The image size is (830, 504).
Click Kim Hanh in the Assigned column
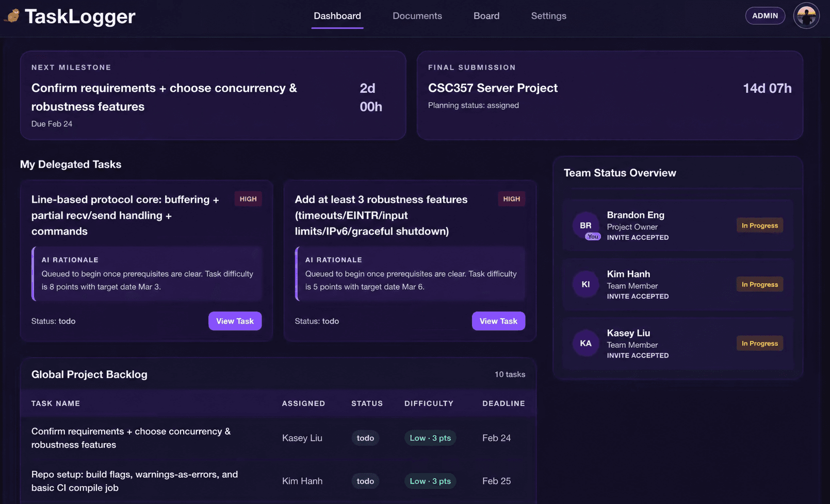pos(302,481)
